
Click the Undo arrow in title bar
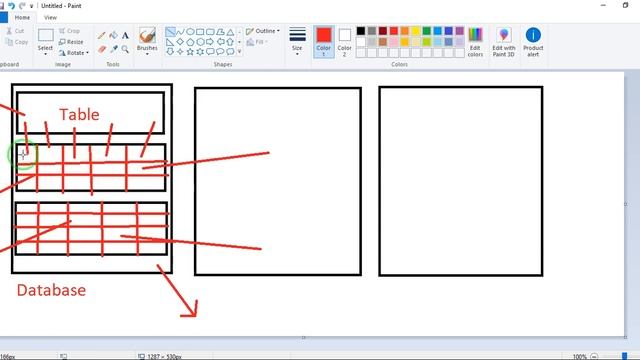coord(11,6)
